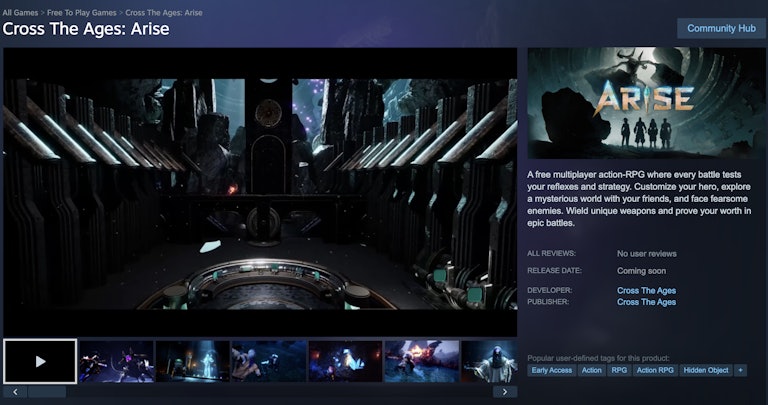Open the All Games breadcrumb link
This screenshot has width=768, height=405.
coord(20,13)
